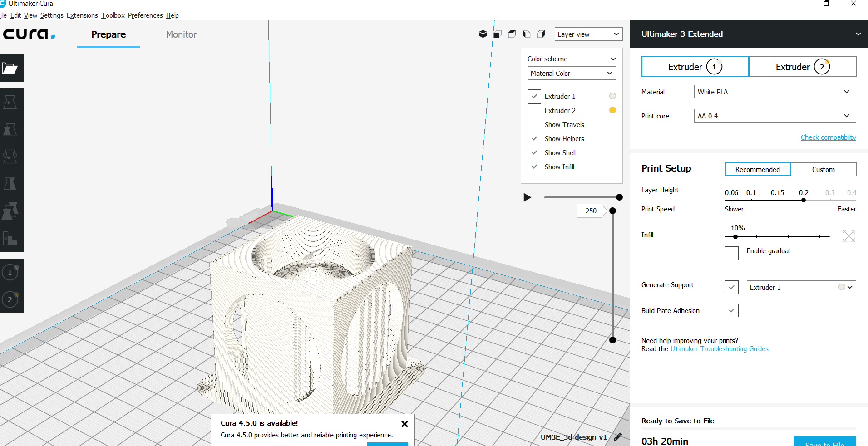The height and width of the screenshot is (446, 868).
Task: Switch camera to left side view cube
Action: [x=527, y=34]
